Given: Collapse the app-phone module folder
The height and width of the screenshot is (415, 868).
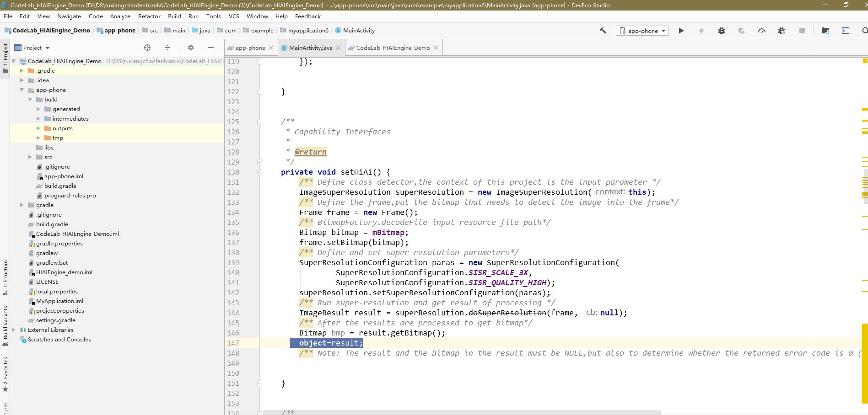Looking at the screenshot, I should [x=22, y=90].
